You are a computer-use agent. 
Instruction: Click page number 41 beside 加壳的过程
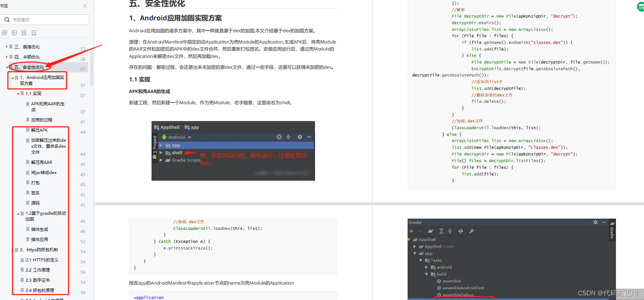click(83, 122)
